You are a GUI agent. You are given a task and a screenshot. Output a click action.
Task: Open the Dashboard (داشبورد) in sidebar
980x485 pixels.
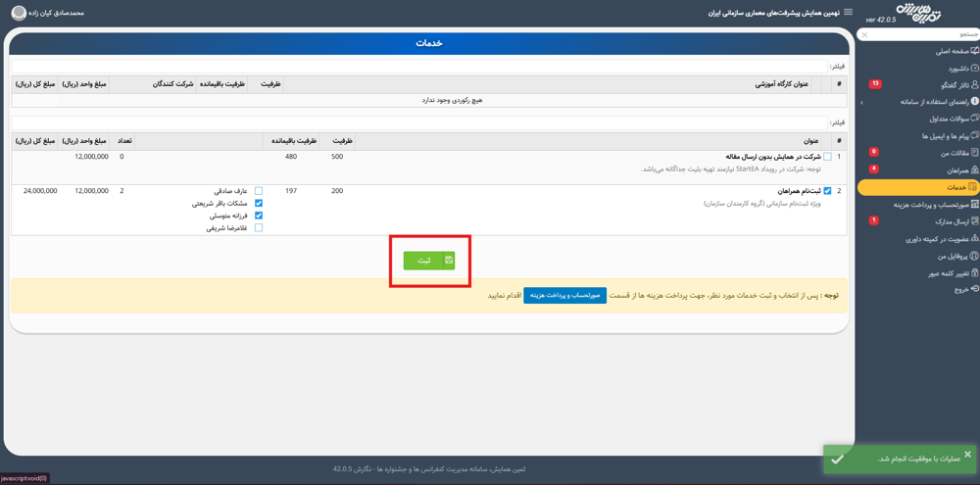click(945, 69)
